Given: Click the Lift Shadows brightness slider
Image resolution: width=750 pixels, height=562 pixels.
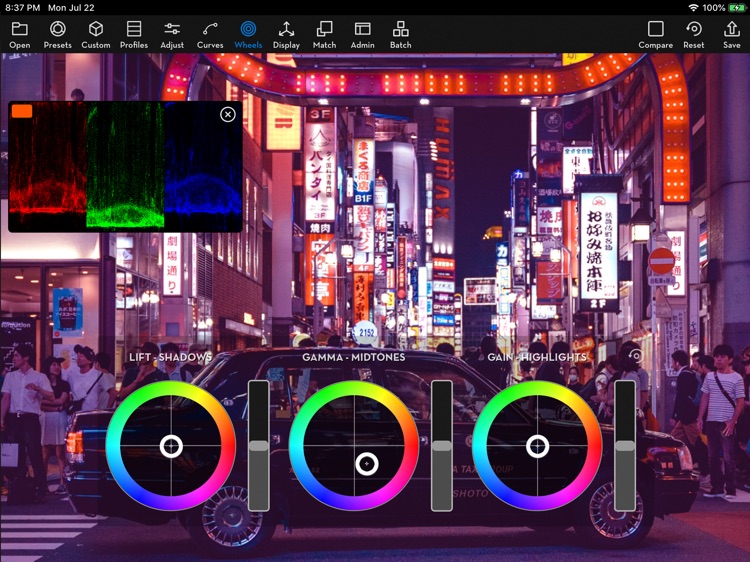Looking at the screenshot, I should click(258, 446).
